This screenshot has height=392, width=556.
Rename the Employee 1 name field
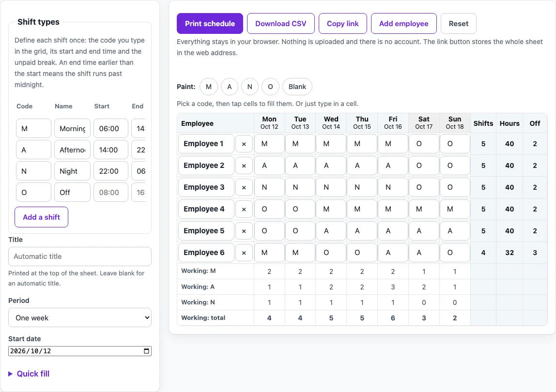click(206, 144)
